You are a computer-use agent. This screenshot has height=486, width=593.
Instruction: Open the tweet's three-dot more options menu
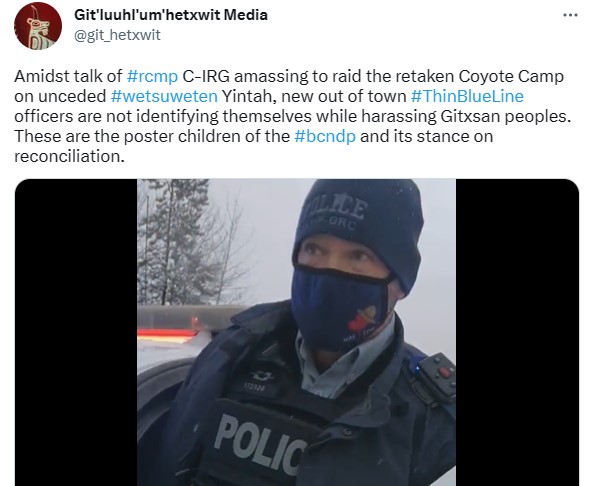point(570,15)
